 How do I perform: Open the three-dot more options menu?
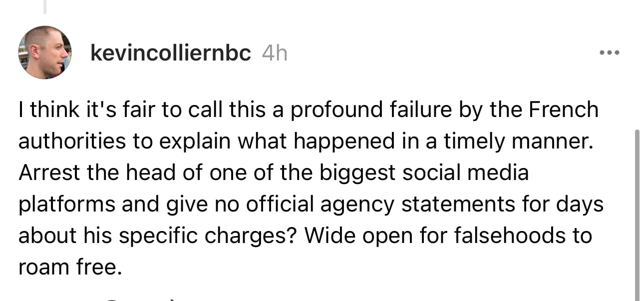pyautogui.click(x=610, y=53)
